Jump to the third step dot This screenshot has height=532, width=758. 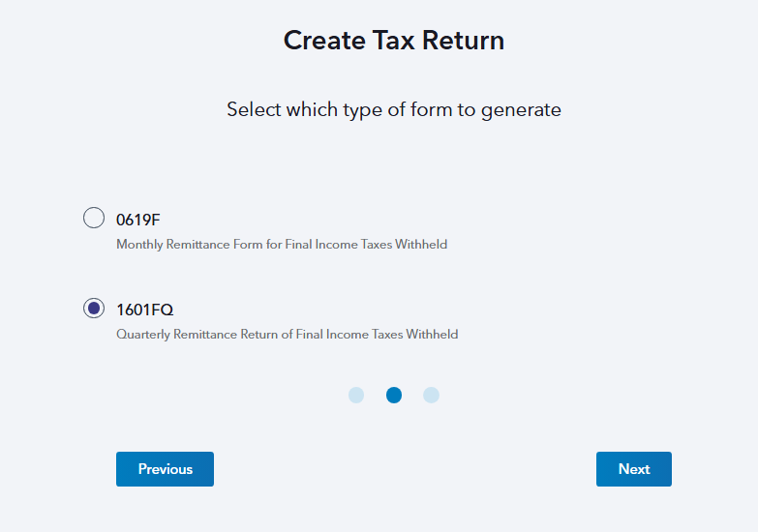click(x=432, y=395)
